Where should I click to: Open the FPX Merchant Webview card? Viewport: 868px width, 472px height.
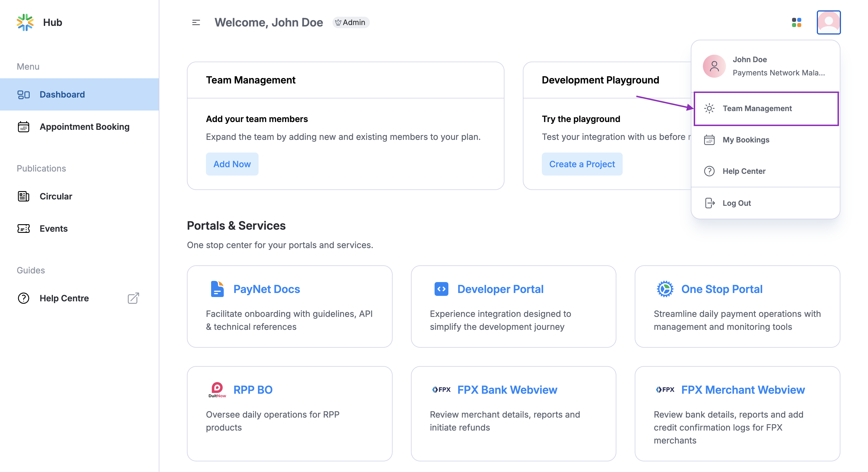(737, 413)
